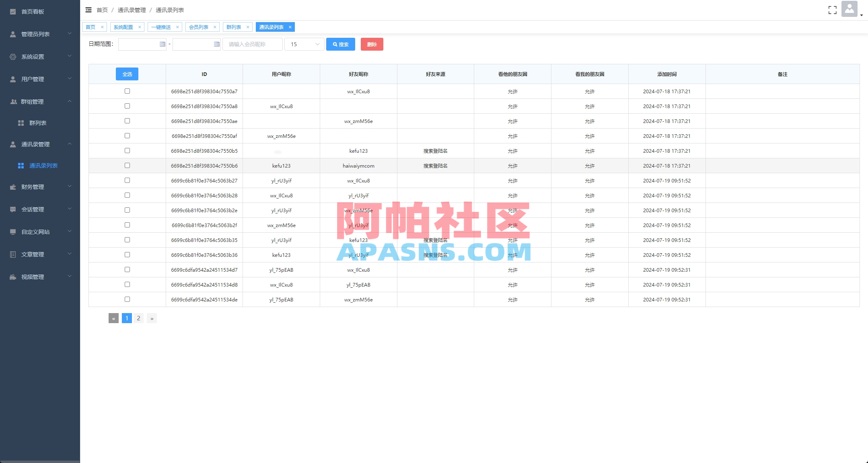Click the hamburger menu icon in the header
Screen dimensions: 868x463
tap(88, 10)
